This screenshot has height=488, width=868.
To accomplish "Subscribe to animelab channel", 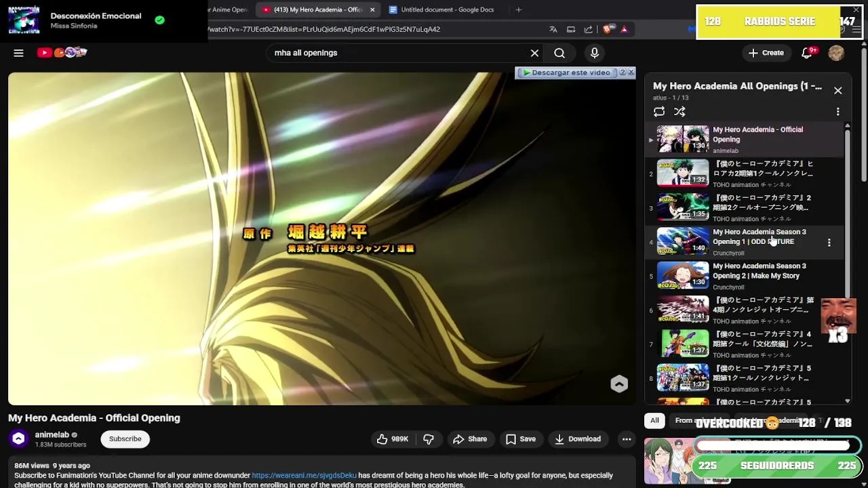I will [125, 439].
